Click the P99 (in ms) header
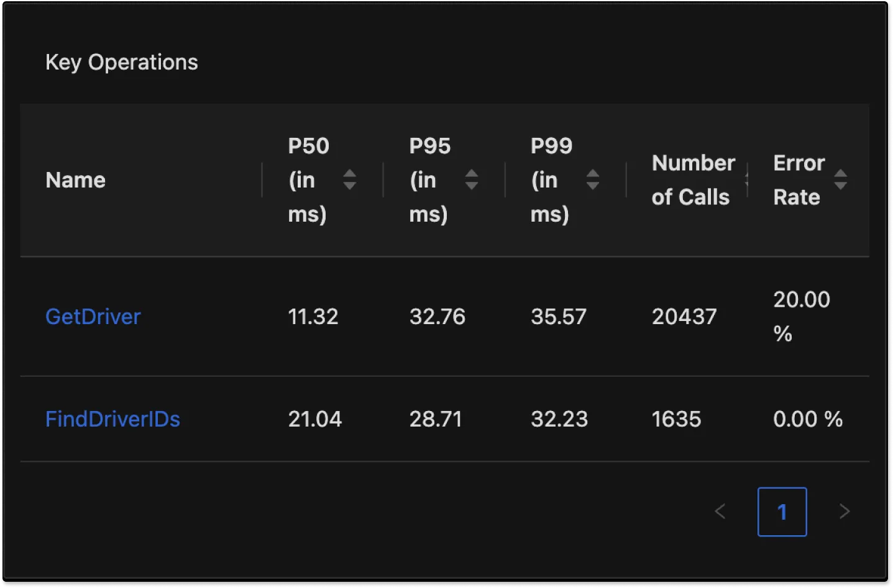This screenshot has height=588, width=893. click(x=551, y=180)
